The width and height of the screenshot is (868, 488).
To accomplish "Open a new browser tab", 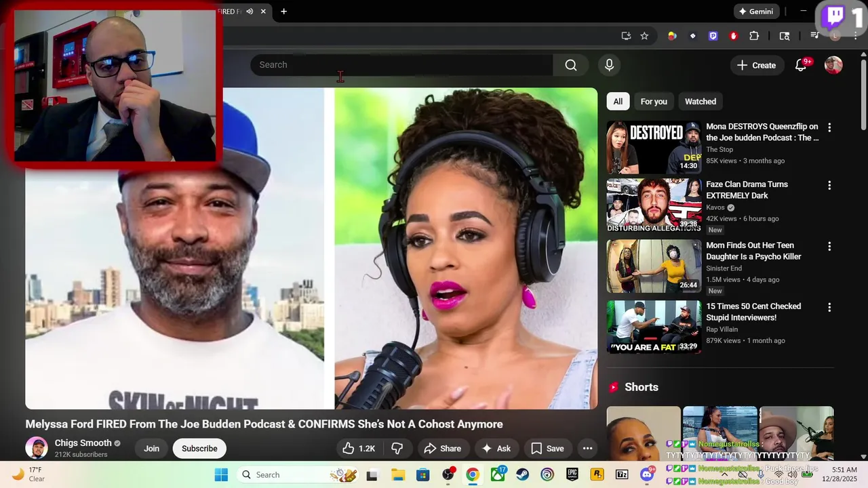I will point(283,12).
